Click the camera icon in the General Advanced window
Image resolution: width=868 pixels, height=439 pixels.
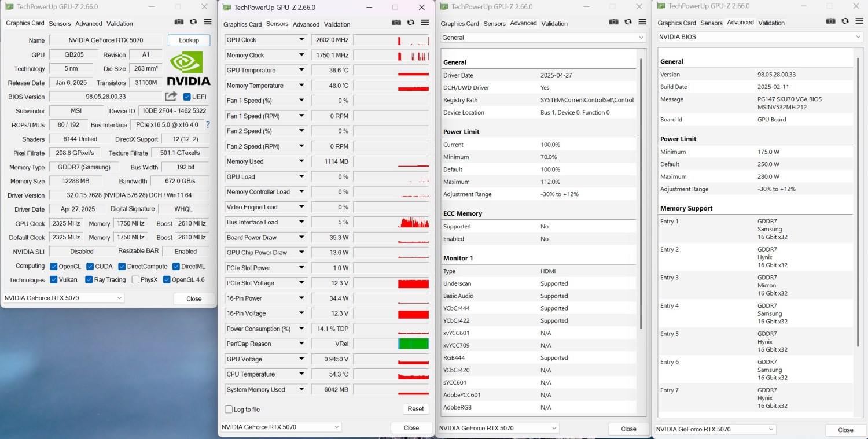[x=614, y=21]
